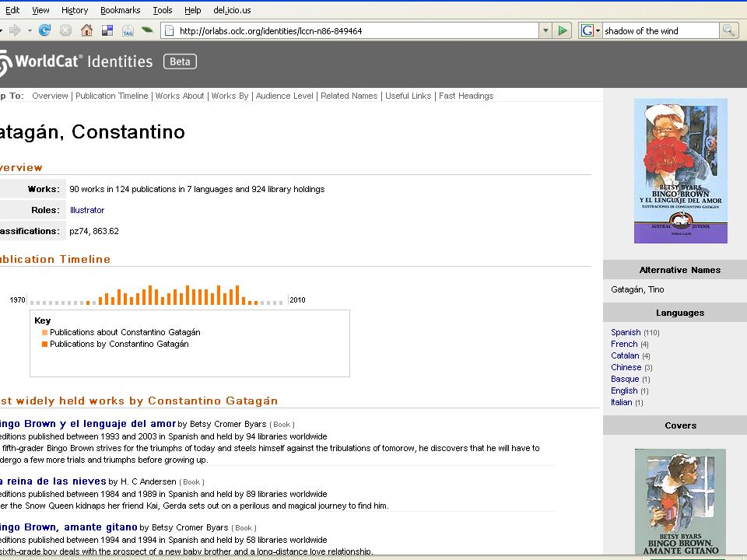The image size is (747, 560).
Task: Open the forward history dropdown arrow
Action: [30, 31]
